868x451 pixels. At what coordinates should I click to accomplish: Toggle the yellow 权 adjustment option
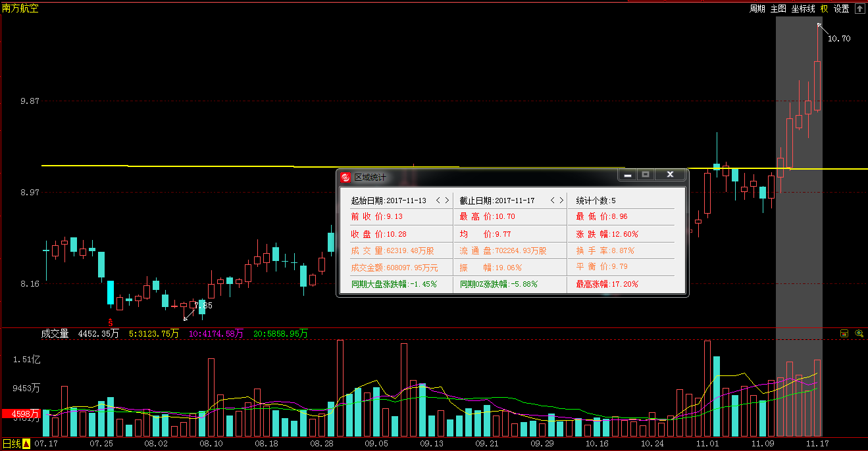tap(825, 9)
